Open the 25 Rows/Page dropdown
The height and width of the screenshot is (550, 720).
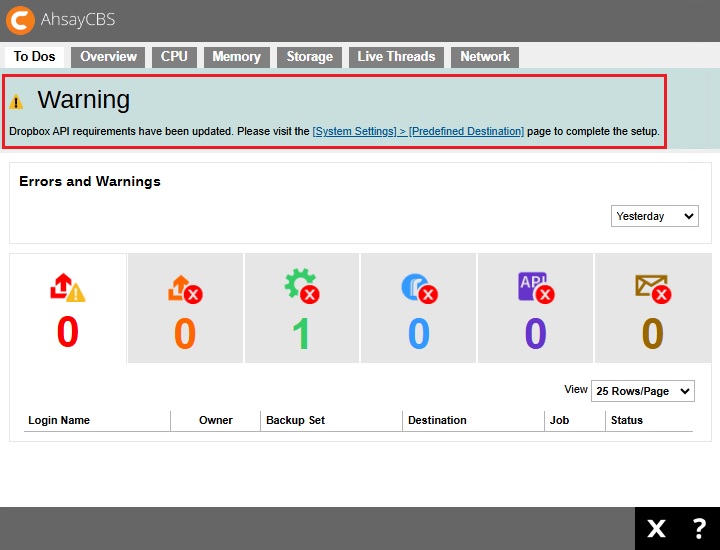(642, 391)
